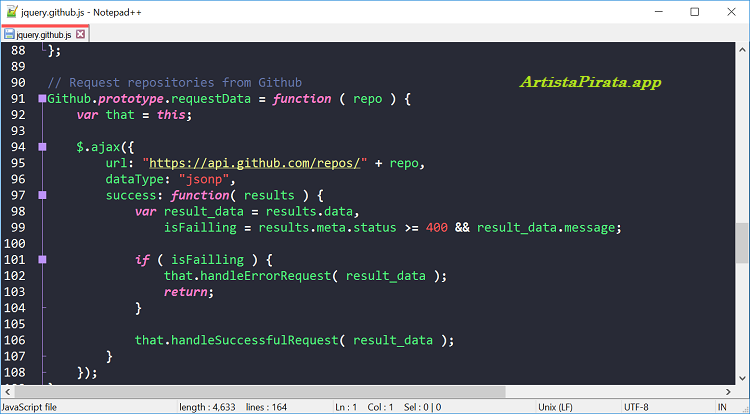Maximize the Notepad++ window
750x414 pixels.
pos(694,12)
